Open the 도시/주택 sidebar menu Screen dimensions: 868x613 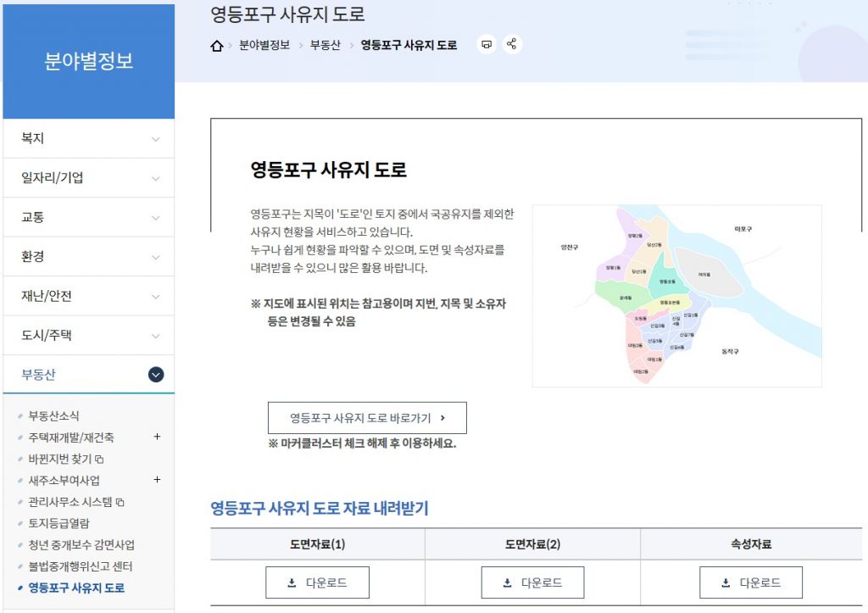pos(89,335)
